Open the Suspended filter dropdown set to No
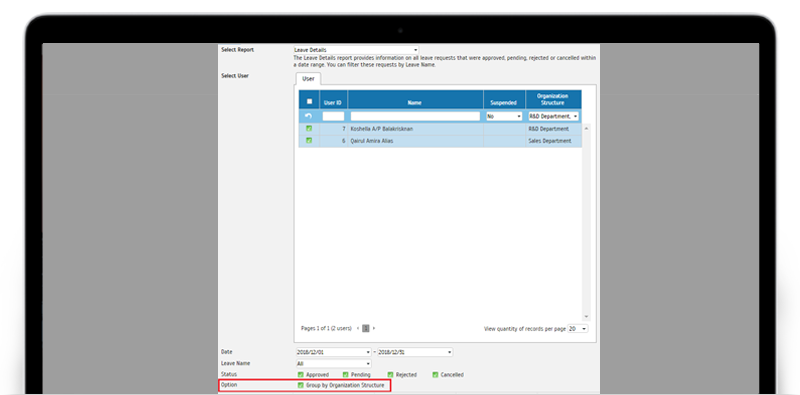800x395 pixels. 504,116
